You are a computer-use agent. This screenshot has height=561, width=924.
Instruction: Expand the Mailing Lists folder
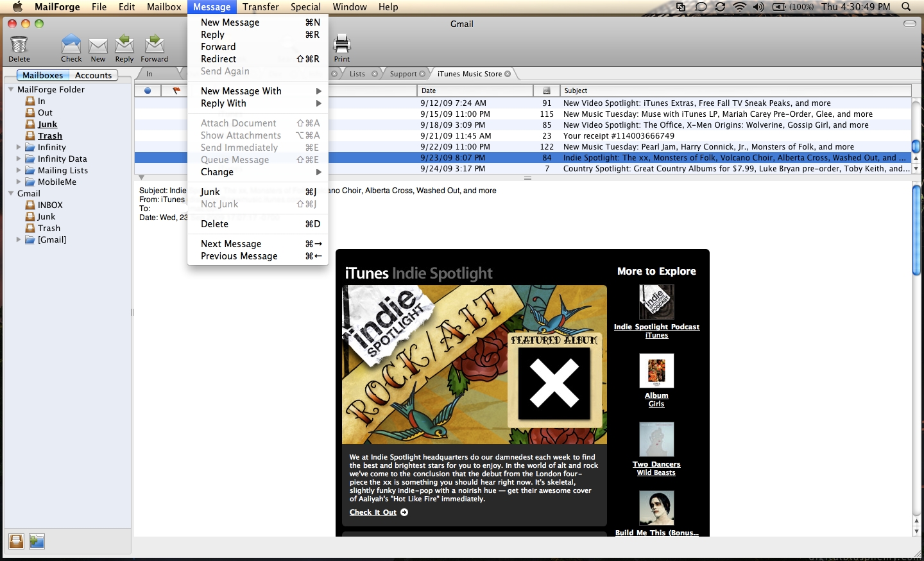[19, 170]
